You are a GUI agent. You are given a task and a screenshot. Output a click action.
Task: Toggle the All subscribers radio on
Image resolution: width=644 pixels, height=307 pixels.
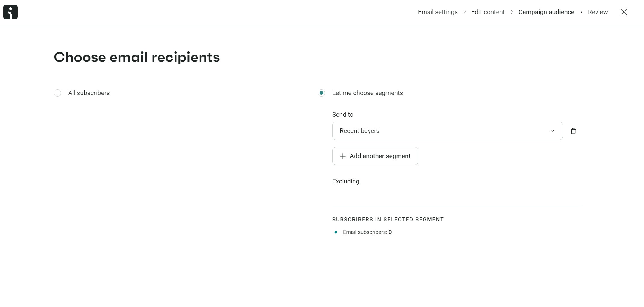(57, 93)
